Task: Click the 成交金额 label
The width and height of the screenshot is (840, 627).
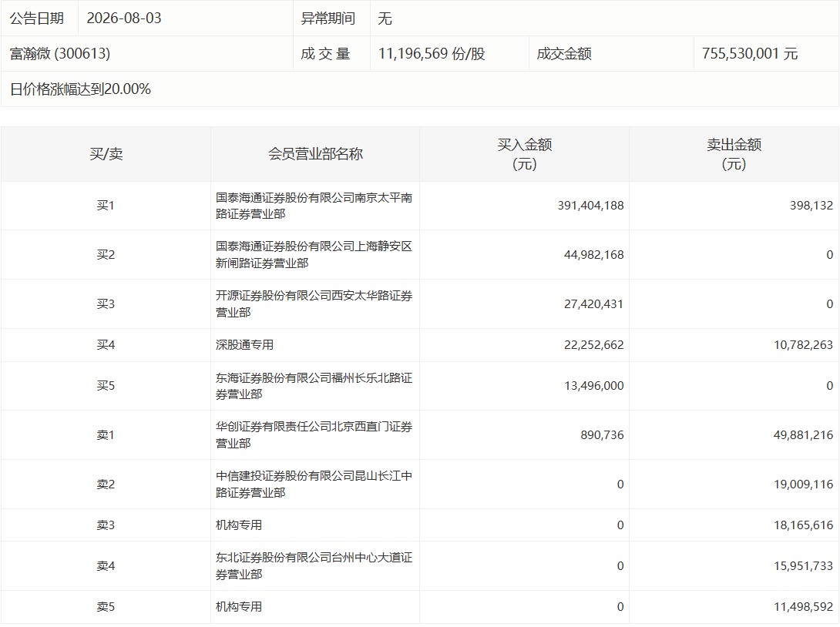Action: [563, 54]
